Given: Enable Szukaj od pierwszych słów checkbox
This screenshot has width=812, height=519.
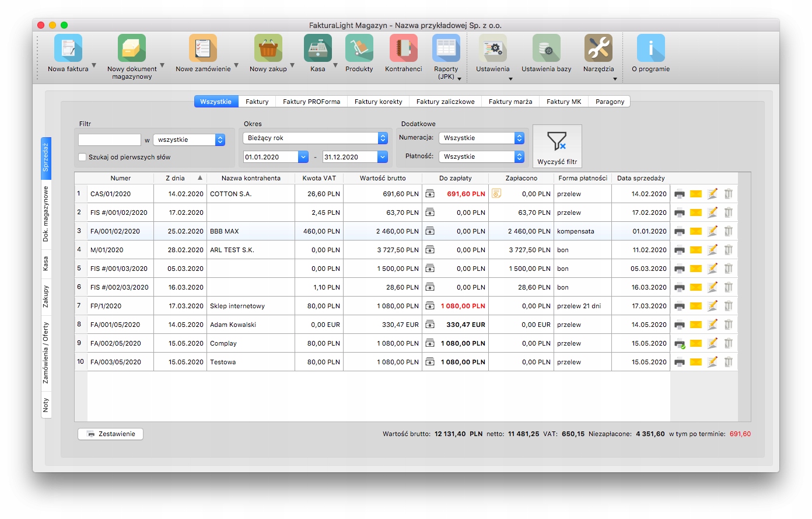Looking at the screenshot, I should [x=82, y=157].
